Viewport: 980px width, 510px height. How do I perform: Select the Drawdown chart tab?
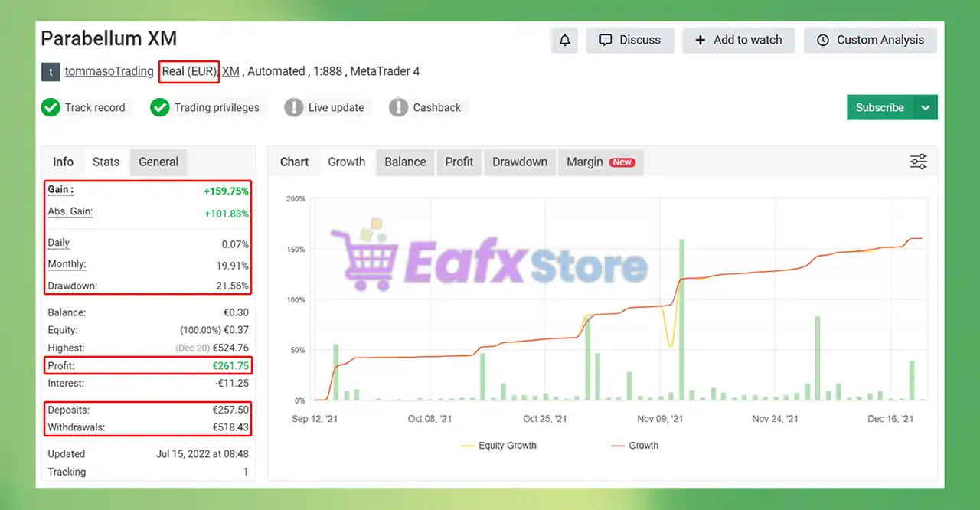pos(520,162)
